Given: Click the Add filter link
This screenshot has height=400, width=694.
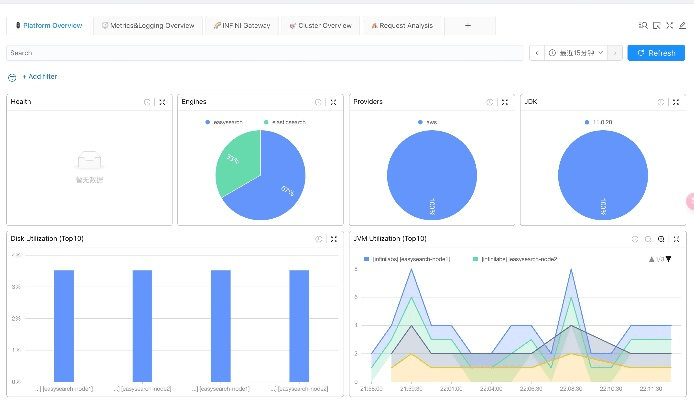Looking at the screenshot, I should [39, 77].
